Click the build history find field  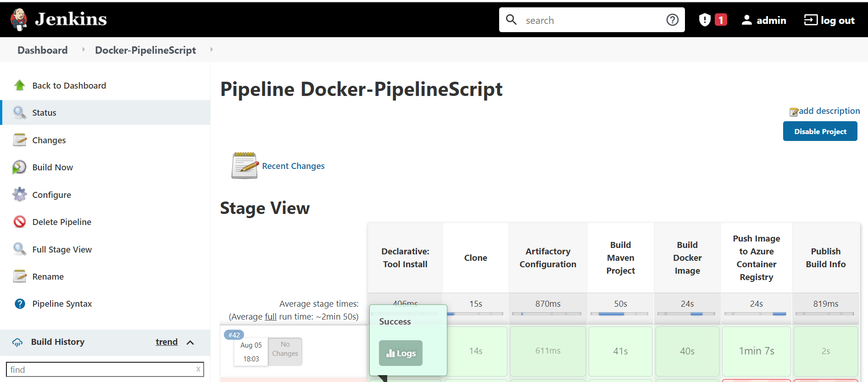(x=102, y=370)
